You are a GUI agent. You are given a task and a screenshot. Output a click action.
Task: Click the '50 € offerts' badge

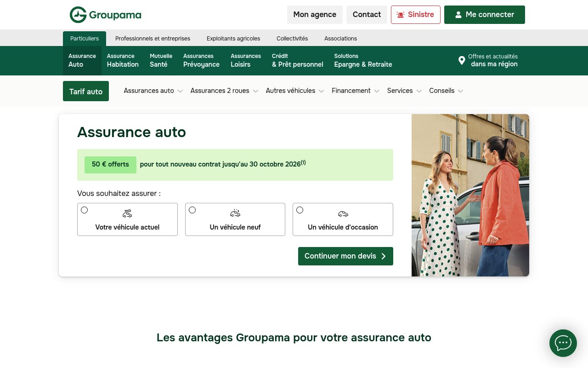(110, 165)
